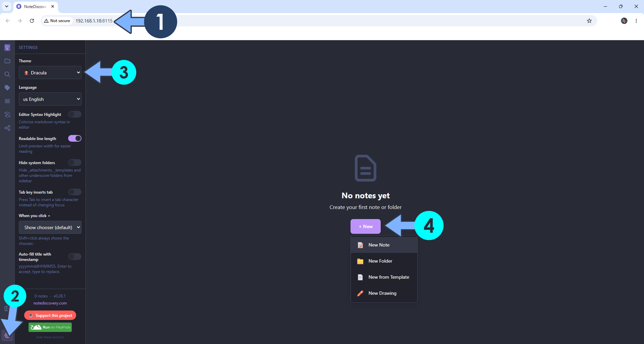Select New from Template menu entry

tap(384, 277)
